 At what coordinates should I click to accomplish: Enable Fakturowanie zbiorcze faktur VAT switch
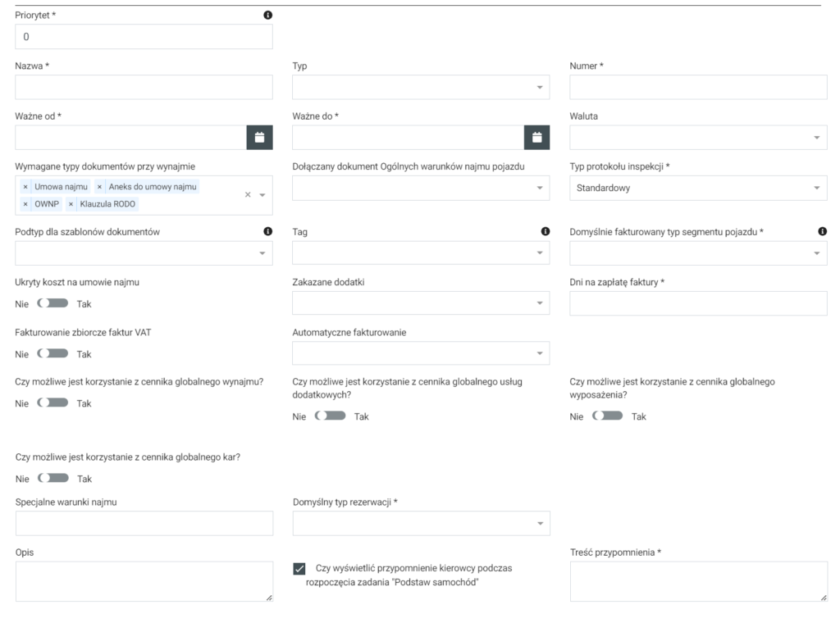(x=52, y=354)
